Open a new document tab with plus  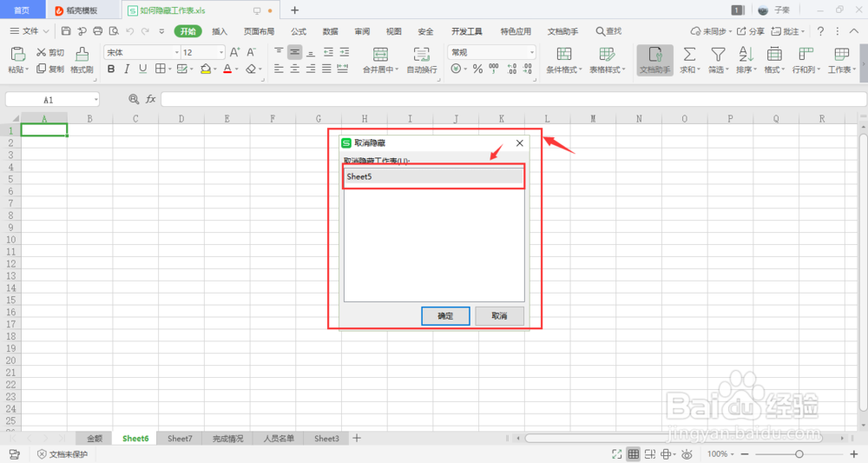coord(294,10)
